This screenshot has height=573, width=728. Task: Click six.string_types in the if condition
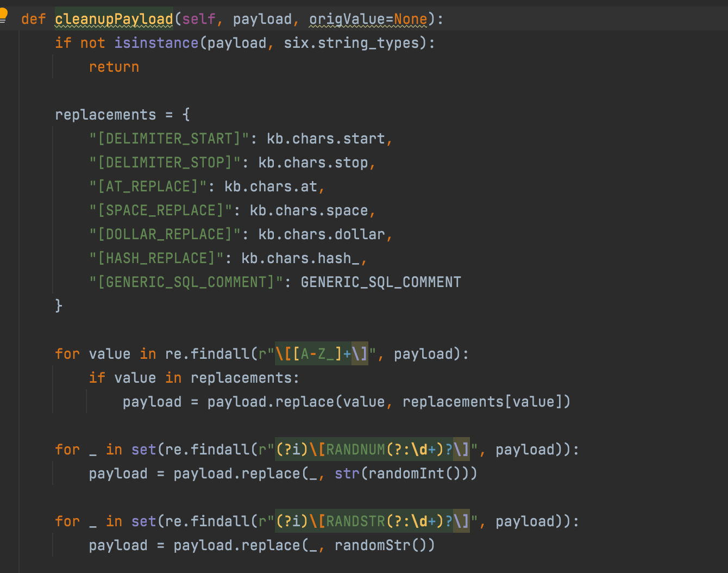tap(352, 43)
